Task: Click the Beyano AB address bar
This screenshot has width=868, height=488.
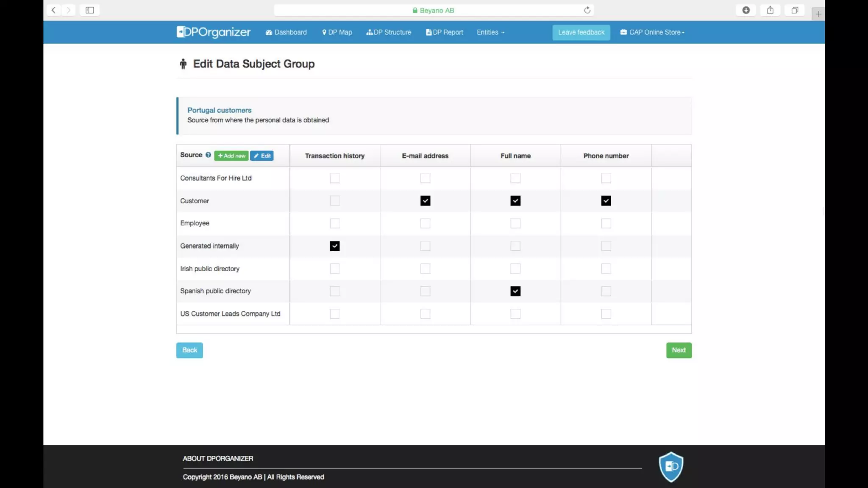Action: click(x=433, y=10)
